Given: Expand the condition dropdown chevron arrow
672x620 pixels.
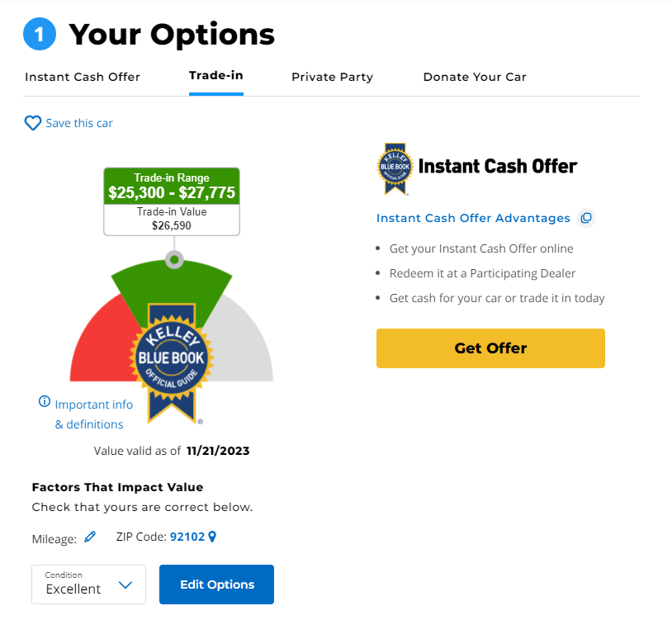Looking at the screenshot, I should pos(125,585).
